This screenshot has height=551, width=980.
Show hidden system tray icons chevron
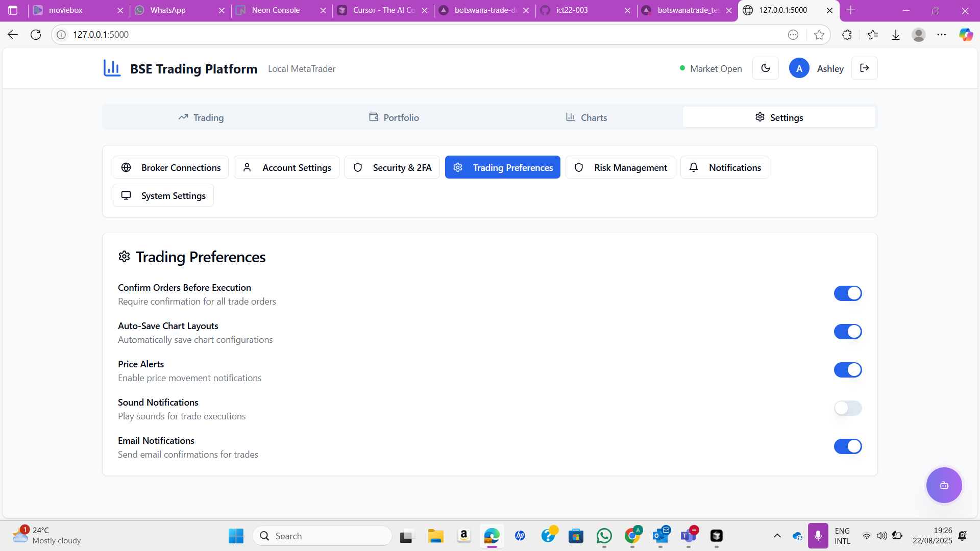coord(777,536)
